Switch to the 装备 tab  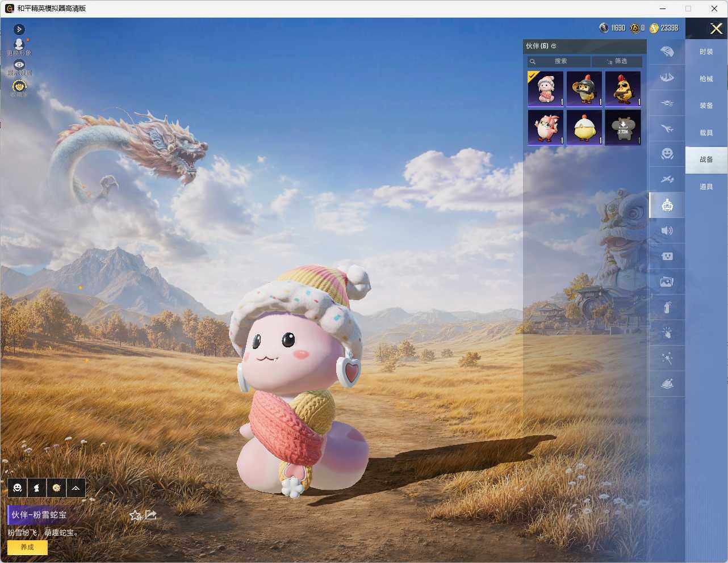(706, 106)
